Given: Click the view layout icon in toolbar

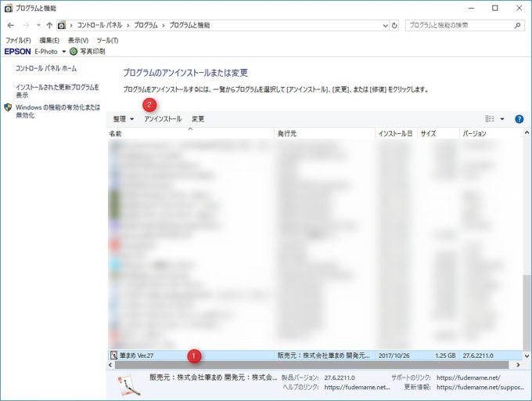Looking at the screenshot, I should (491, 119).
